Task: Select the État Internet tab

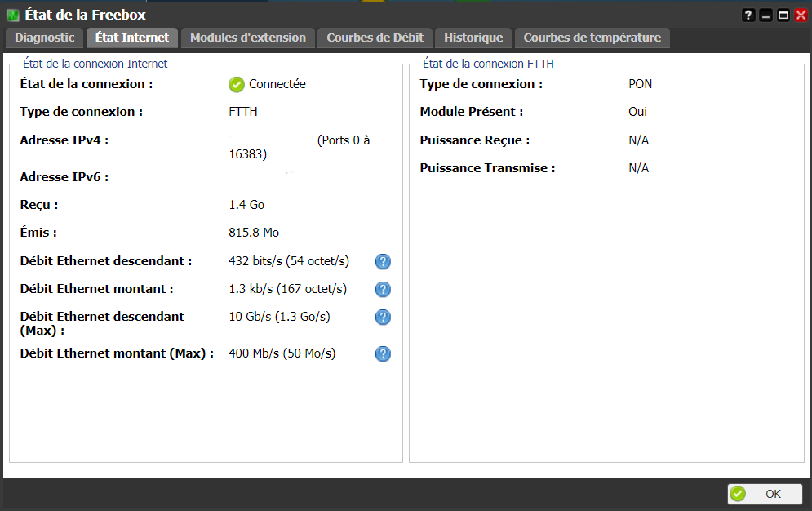Action: pyautogui.click(x=132, y=38)
